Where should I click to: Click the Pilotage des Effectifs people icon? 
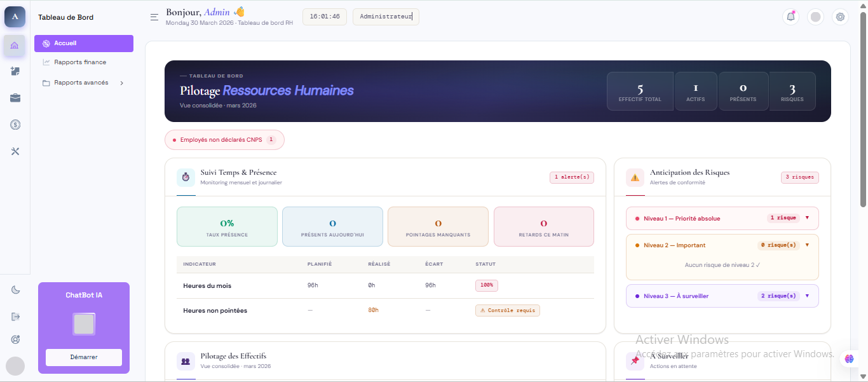coord(186,361)
